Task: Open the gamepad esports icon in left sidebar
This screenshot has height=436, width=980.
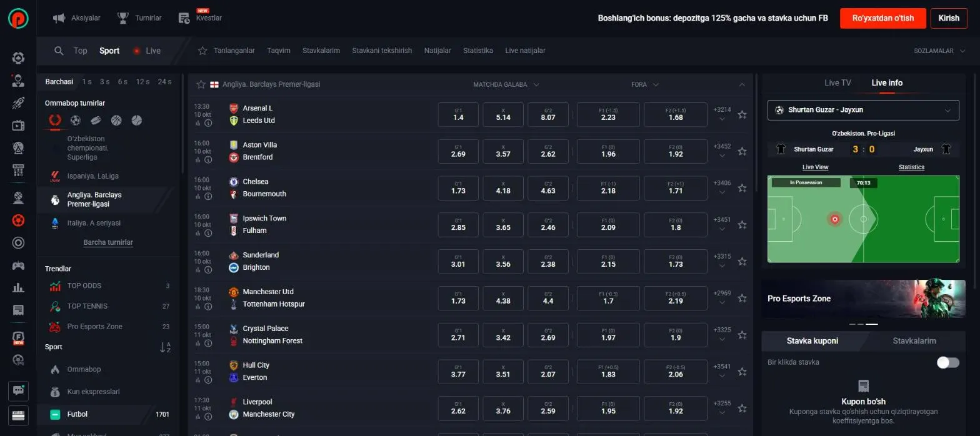Action: coord(18,265)
